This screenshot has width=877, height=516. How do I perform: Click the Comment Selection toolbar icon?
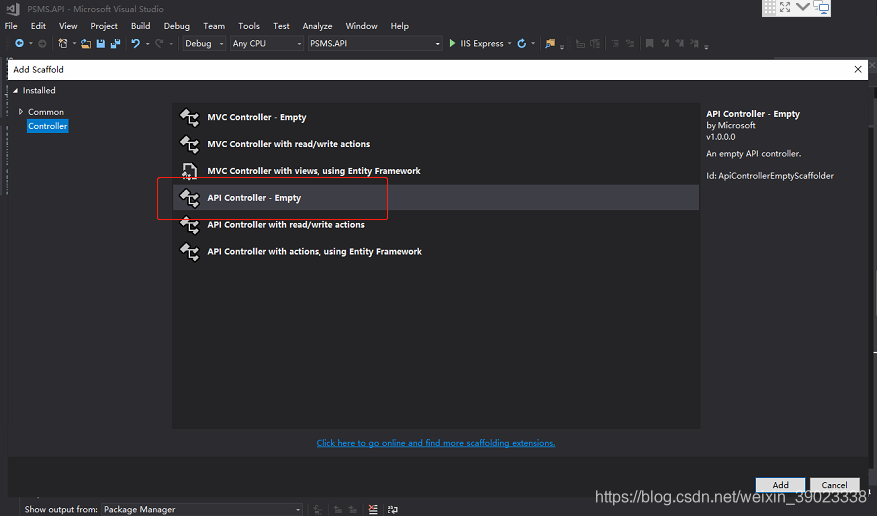coord(615,44)
